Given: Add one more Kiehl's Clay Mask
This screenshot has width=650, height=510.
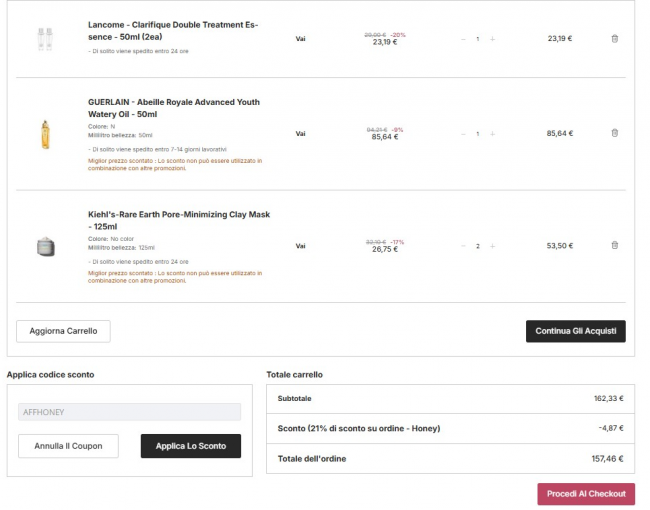Looking at the screenshot, I should 492,245.
